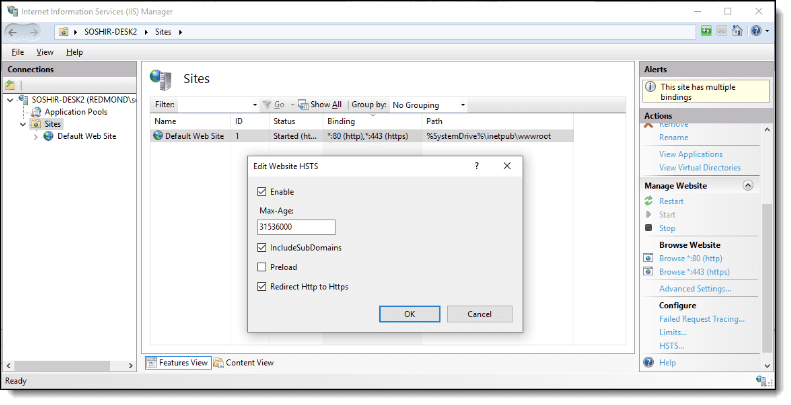Collapse the Manage Website section chevron
This screenshot has width=791, height=405.
coord(748,186)
